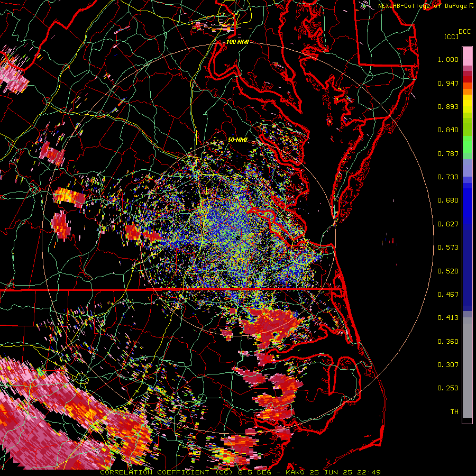Screen dimensions: 476x476
Task: Select the 0.467 legend value
Action: click(x=448, y=295)
